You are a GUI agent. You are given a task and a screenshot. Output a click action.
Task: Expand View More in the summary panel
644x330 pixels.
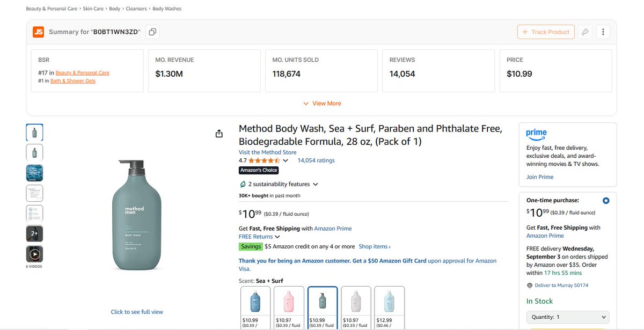click(x=322, y=104)
